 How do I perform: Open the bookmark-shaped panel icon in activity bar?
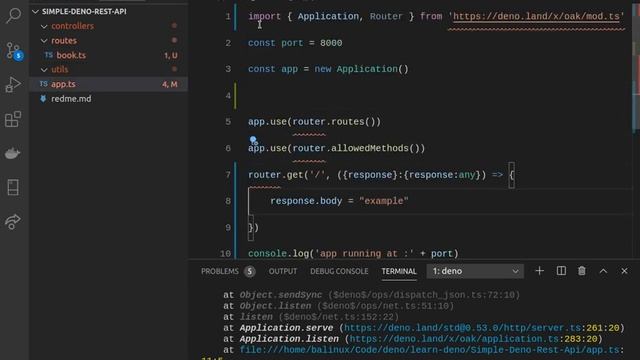pos(13,187)
